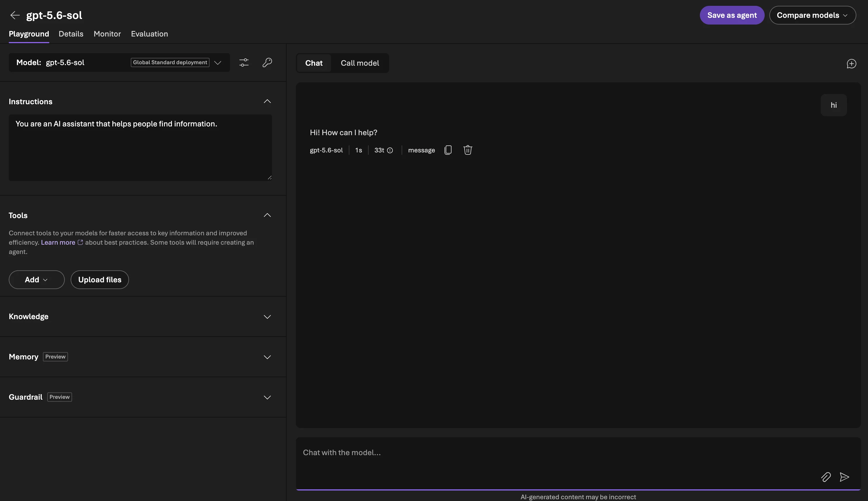Copy the 'Hi! How can I help?' response

tap(448, 150)
